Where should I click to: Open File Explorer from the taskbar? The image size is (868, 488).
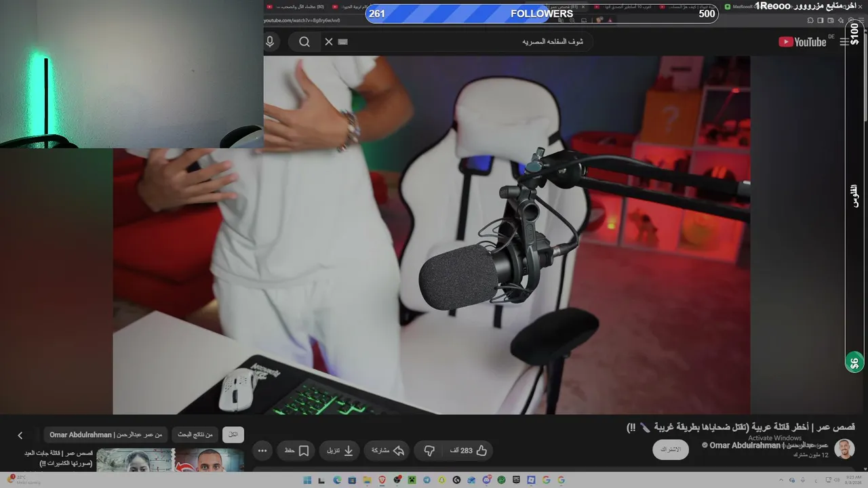click(367, 481)
